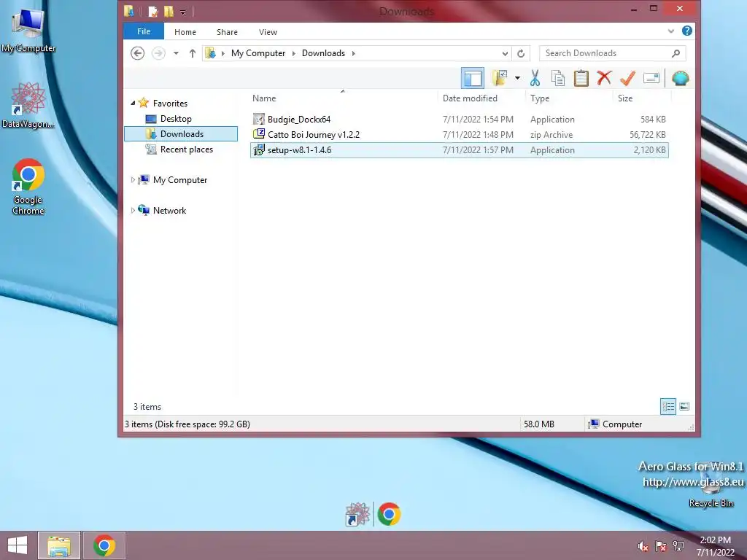Click the orange checkmark Properties icon
This screenshot has height=560, width=747.
click(x=627, y=78)
